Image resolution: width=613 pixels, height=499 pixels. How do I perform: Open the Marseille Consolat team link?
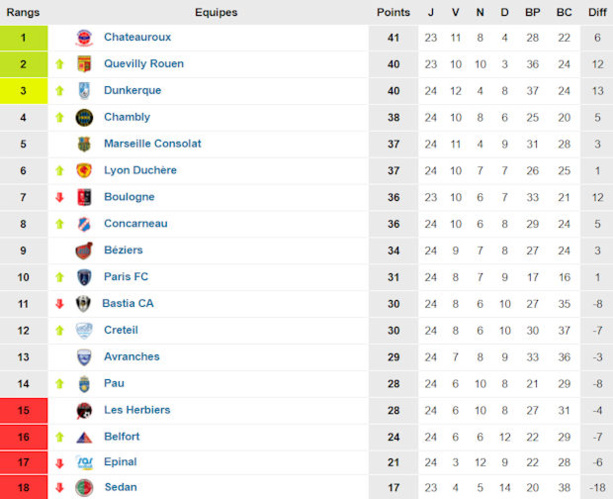click(x=152, y=144)
